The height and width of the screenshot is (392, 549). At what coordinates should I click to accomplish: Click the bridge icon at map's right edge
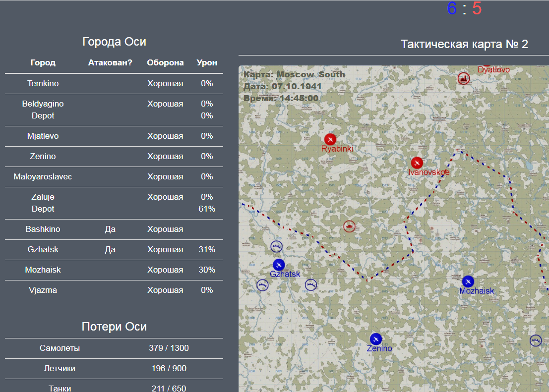point(536,340)
